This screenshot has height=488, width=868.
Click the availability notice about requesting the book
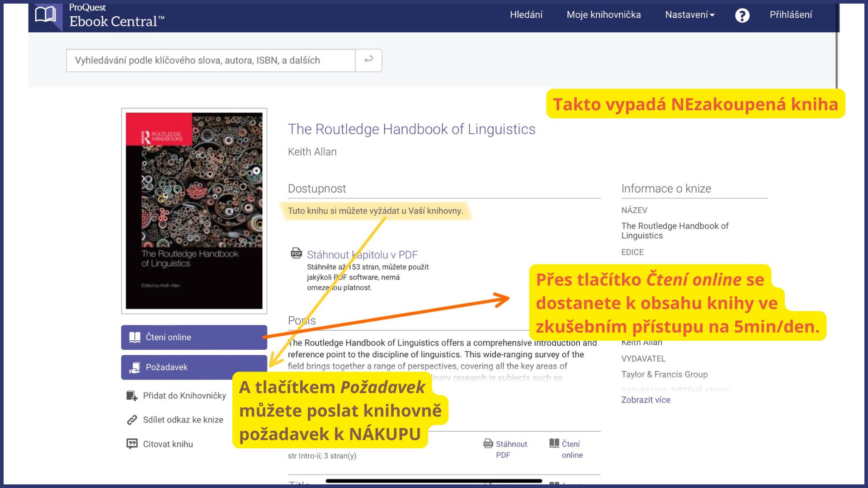tap(375, 211)
